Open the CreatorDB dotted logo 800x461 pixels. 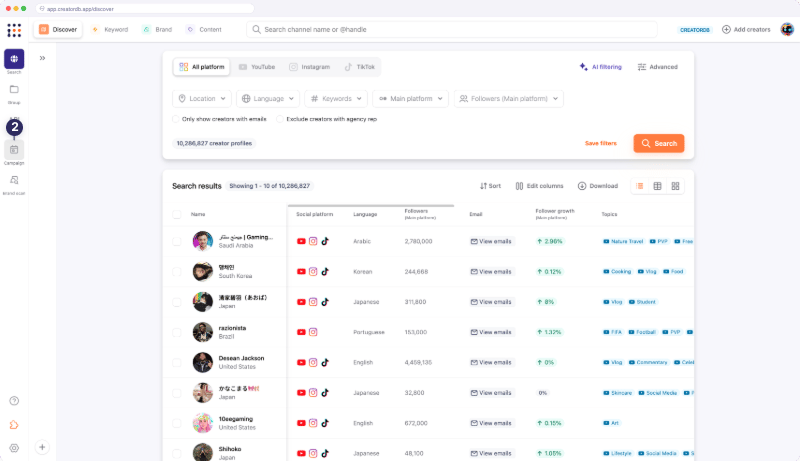pyautogui.click(x=14, y=30)
